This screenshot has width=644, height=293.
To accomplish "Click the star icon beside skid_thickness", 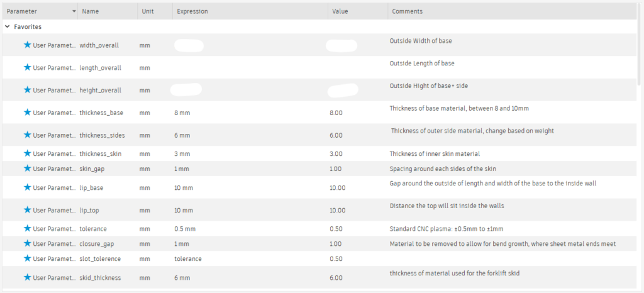I will tap(27, 277).
